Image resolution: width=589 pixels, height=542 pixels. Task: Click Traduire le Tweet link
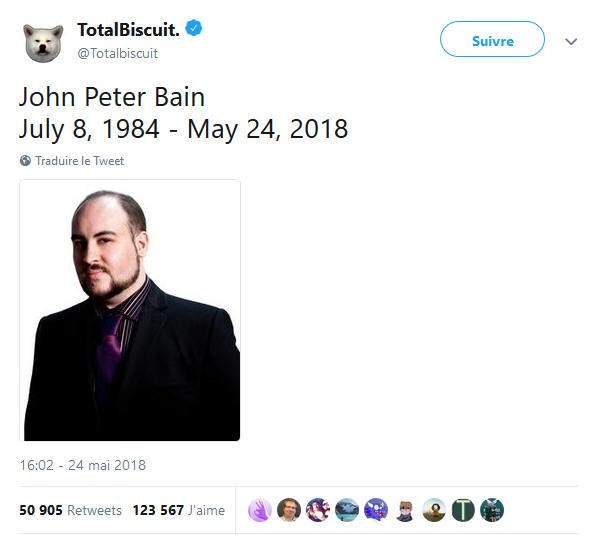[x=79, y=161]
